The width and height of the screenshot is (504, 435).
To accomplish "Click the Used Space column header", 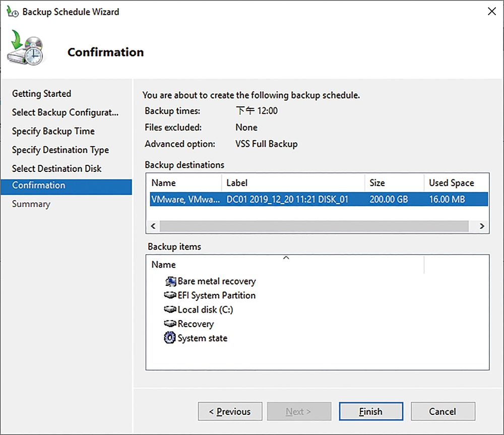I will point(456,182).
